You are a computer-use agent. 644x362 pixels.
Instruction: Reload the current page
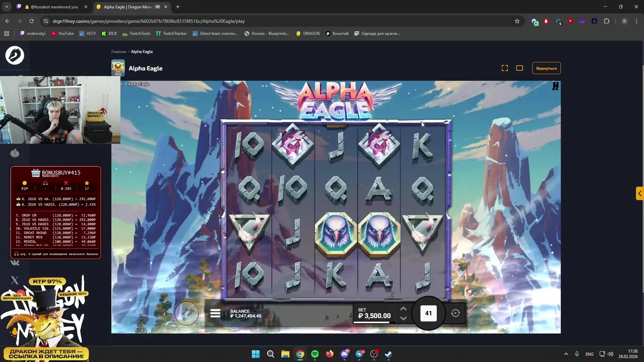coord(31,21)
